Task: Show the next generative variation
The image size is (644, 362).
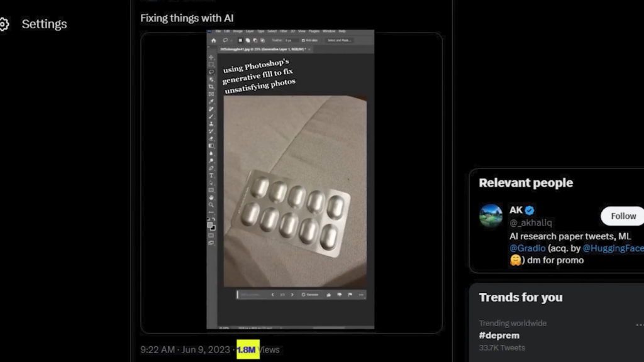Action: 292,295
